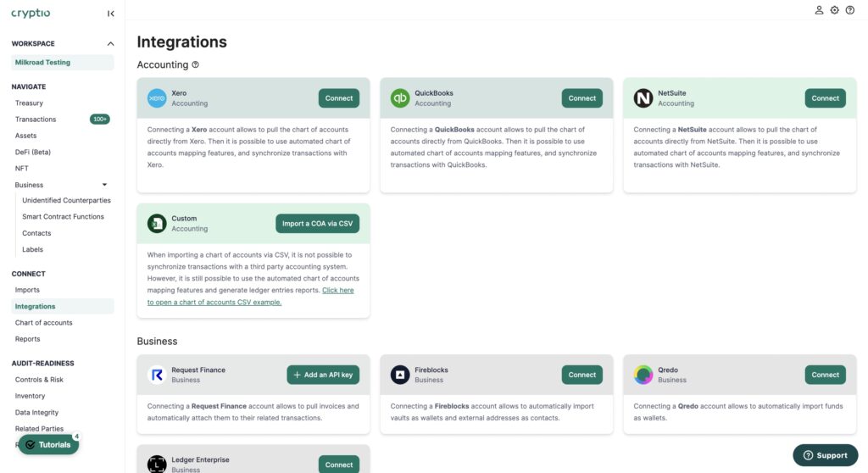
Task: Click the Qredo logo icon
Action: pos(643,375)
